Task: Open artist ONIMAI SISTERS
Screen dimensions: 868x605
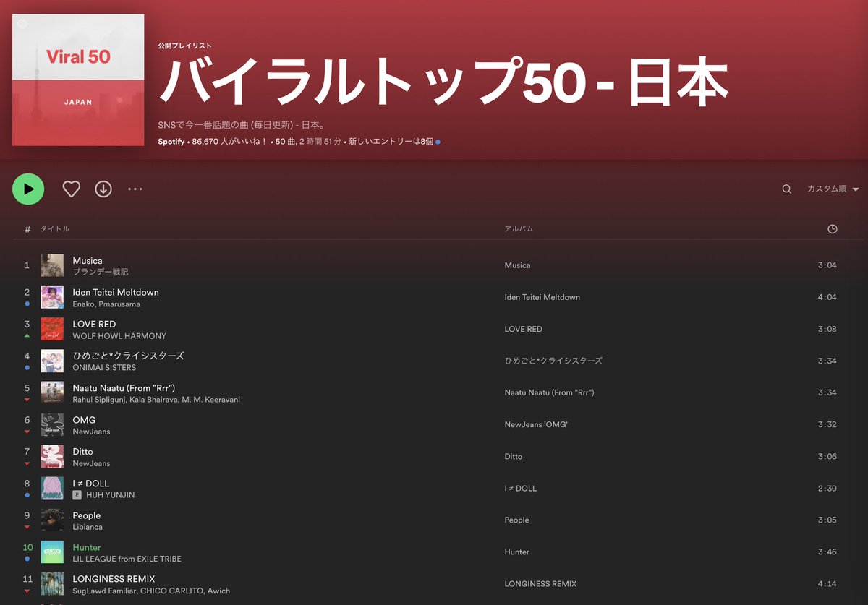Action: 104,368
